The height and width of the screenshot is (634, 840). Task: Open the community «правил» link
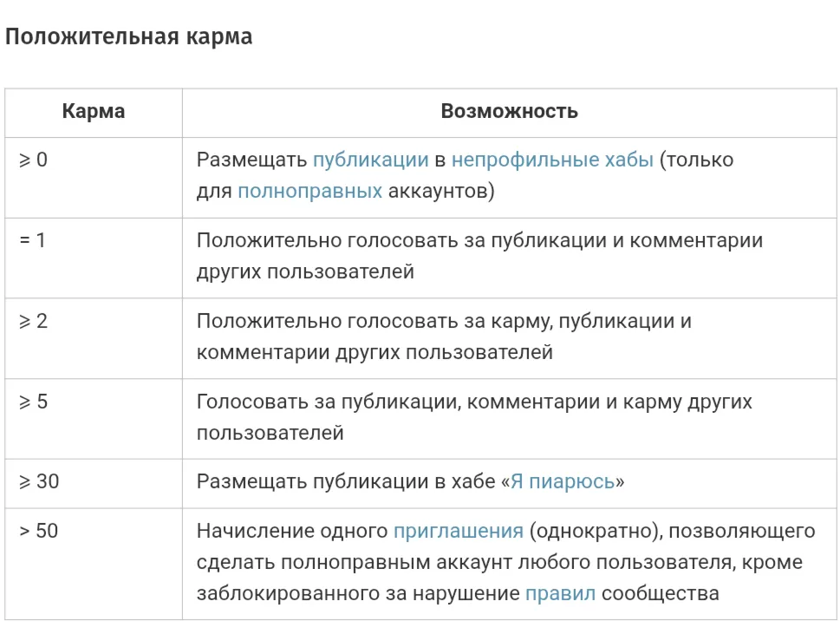[x=560, y=594]
